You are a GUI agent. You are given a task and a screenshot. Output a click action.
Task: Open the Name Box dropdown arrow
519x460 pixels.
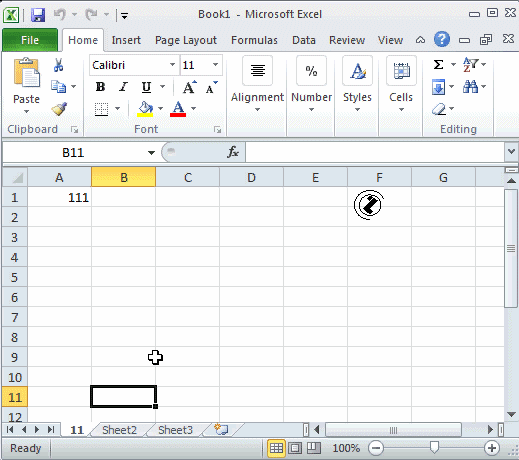click(151, 153)
